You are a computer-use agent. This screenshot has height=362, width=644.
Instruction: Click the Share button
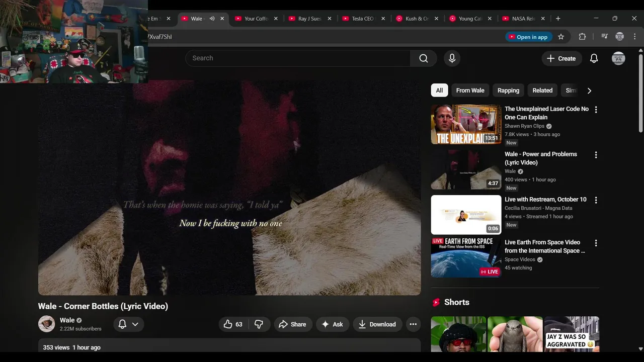pyautogui.click(x=293, y=324)
